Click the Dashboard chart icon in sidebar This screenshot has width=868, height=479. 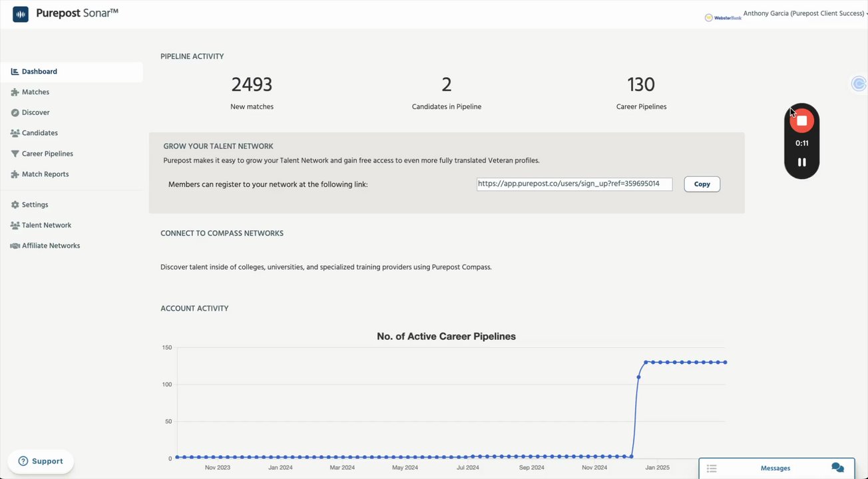15,72
